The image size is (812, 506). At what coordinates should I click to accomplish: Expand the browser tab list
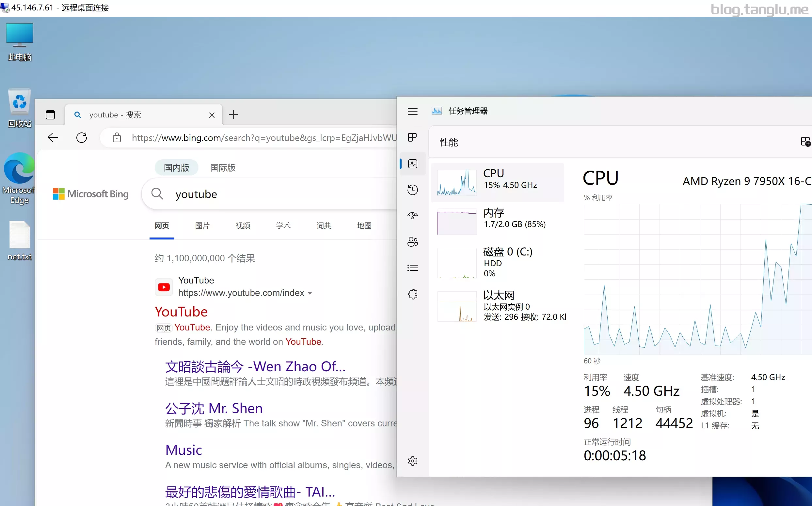[x=50, y=114]
